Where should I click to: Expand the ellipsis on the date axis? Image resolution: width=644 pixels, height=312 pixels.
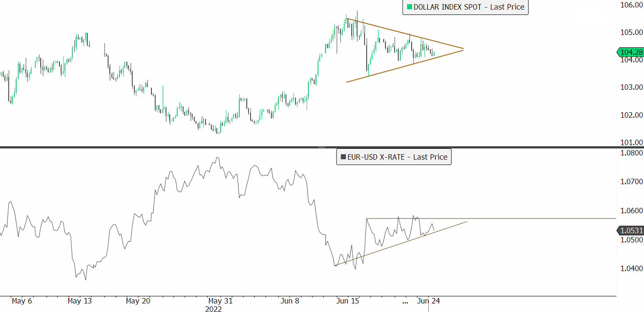click(405, 301)
